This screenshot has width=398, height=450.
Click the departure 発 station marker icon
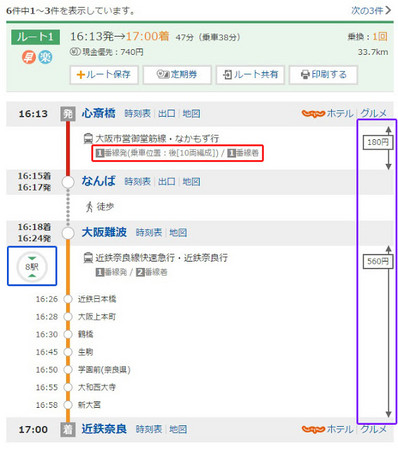tap(68, 114)
